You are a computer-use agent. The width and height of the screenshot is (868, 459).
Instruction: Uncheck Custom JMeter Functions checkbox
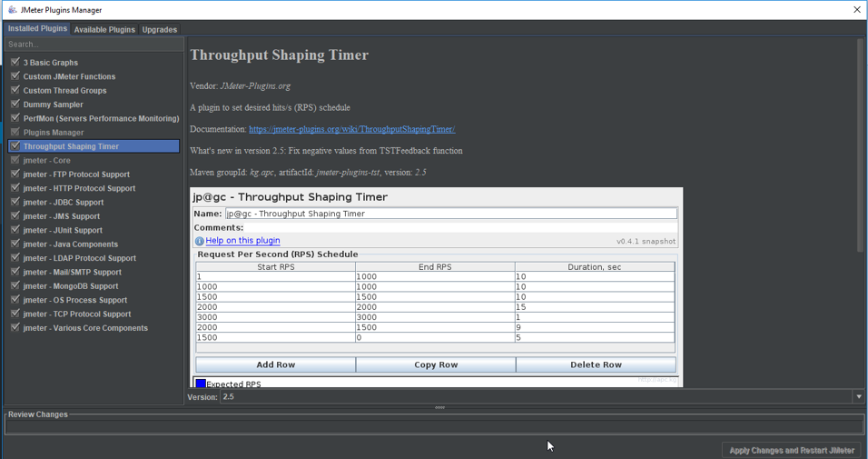(x=15, y=75)
